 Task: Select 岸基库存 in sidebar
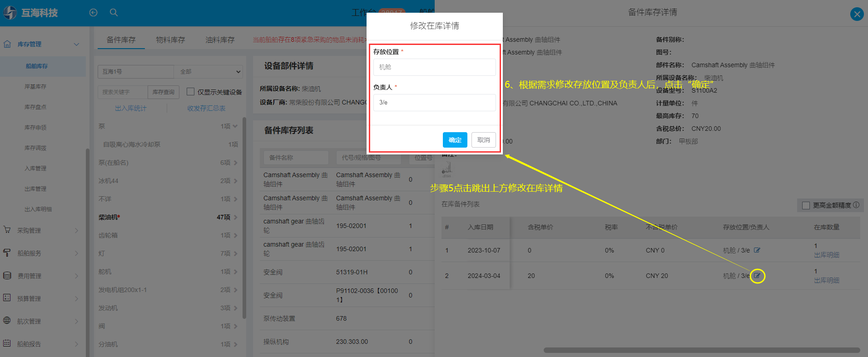pyautogui.click(x=35, y=86)
